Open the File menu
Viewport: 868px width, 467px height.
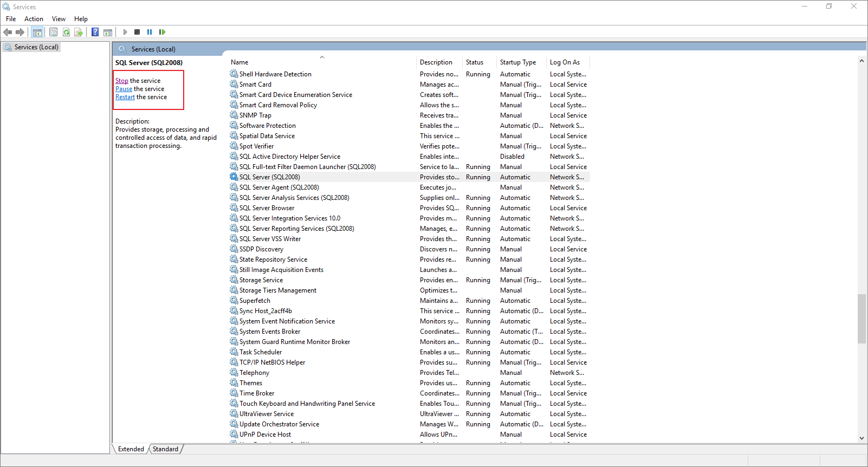[11, 19]
